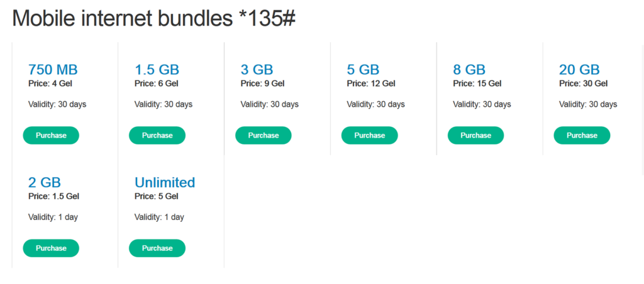Click the Price: 30 Gel text

click(583, 84)
